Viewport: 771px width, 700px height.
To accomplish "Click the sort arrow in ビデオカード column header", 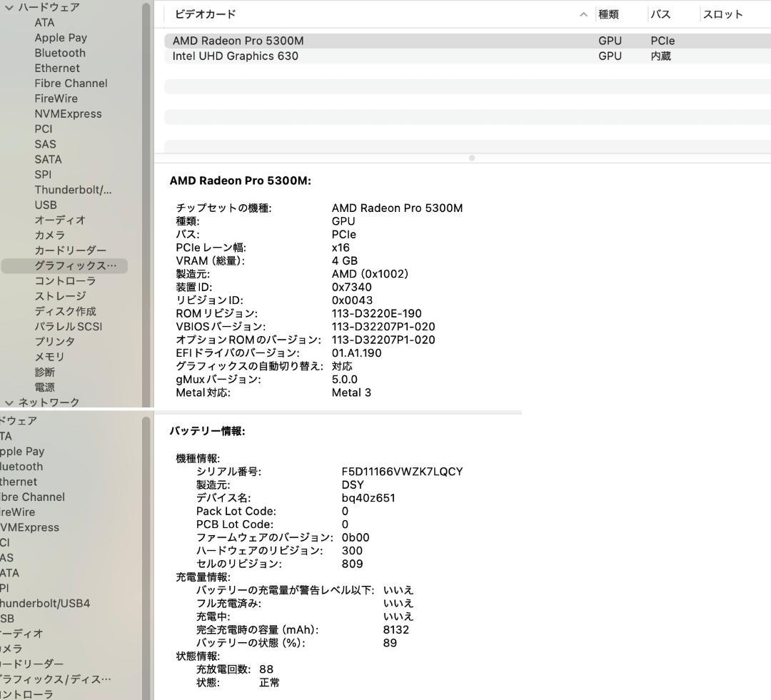I will [583, 14].
